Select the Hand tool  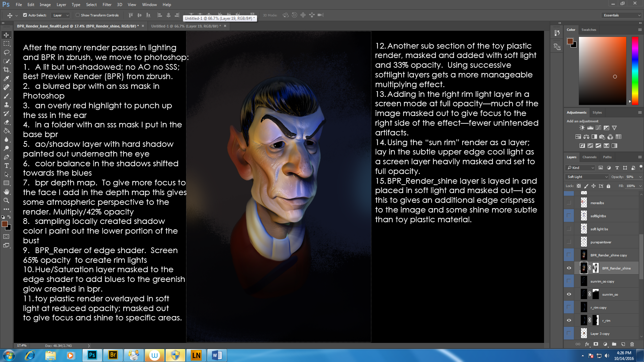(x=6, y=192)
